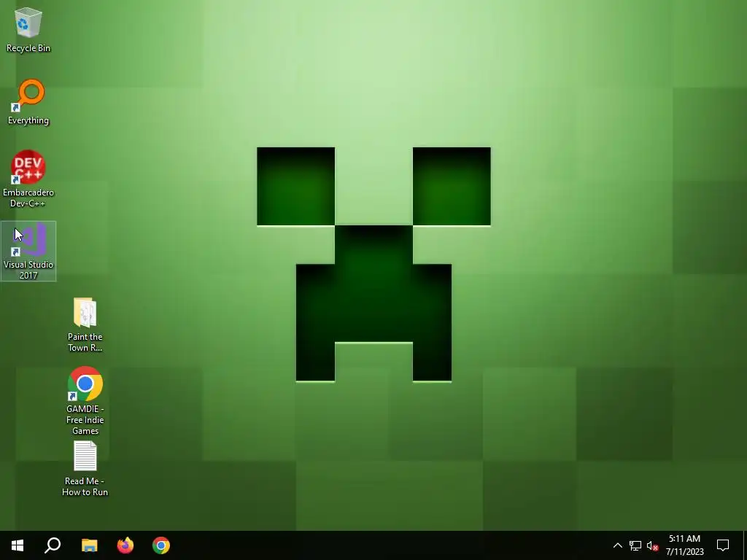Viewport: 747px width, 560px height.
Task: Open network status tray icon
Action: click(635, 545)
